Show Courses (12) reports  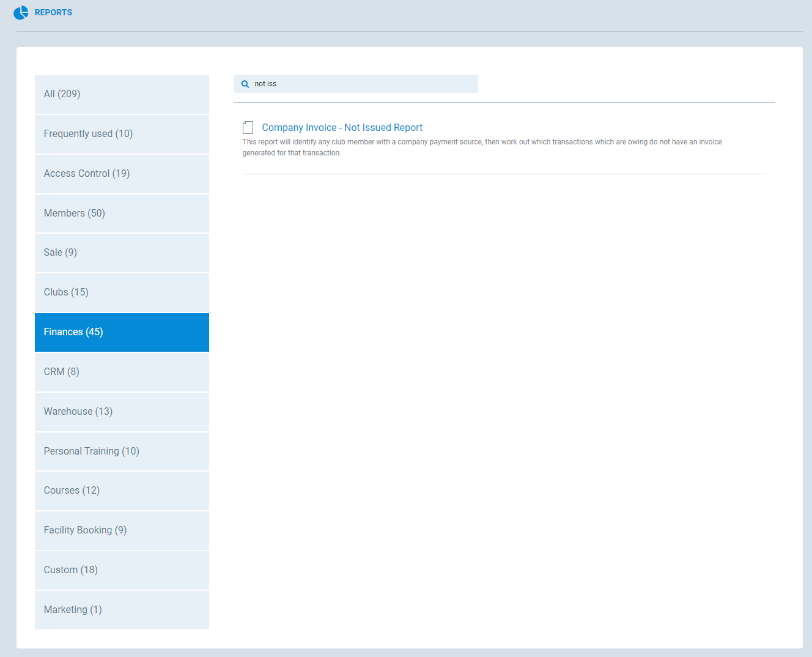(122, 491)
